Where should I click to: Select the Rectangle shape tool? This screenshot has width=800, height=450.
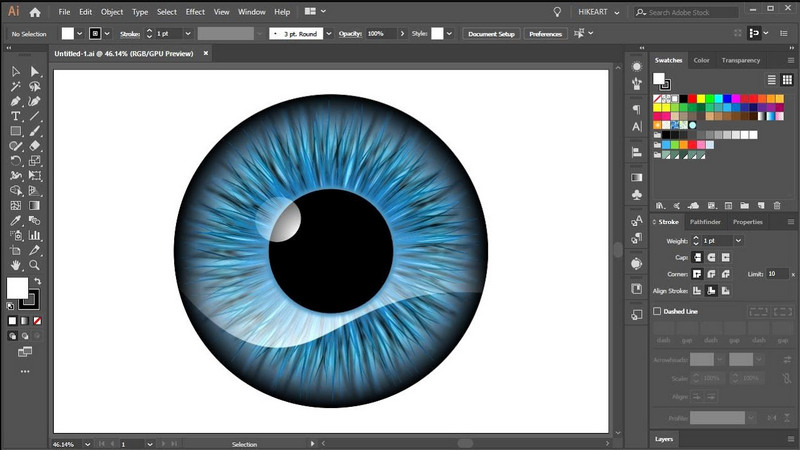pyautogui.click(x=16, y=131)
